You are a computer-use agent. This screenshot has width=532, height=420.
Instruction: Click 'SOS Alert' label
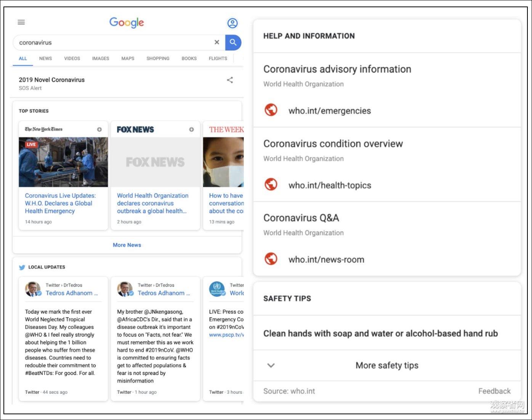(x=30, y=88)
